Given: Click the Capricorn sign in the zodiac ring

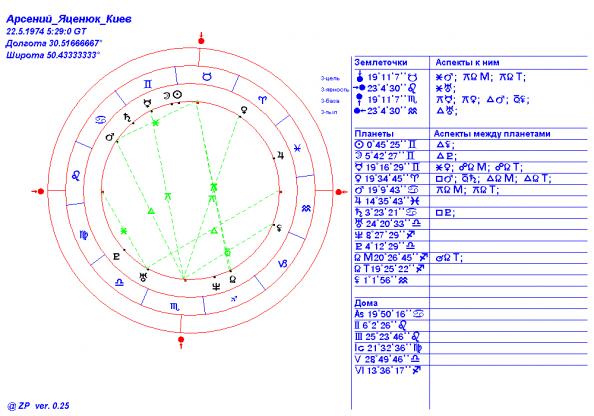Looking at the screenshot, I should (x=282, y=264).
